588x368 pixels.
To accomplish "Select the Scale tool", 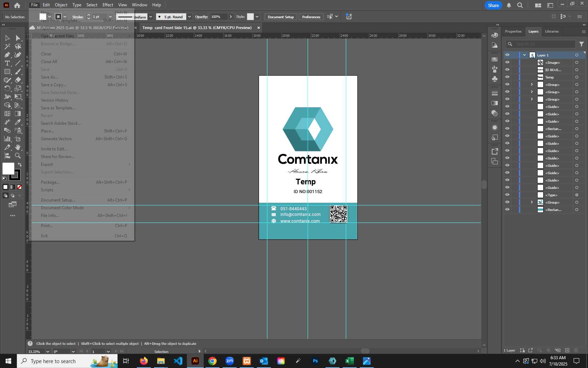I will tap(18, 88).
